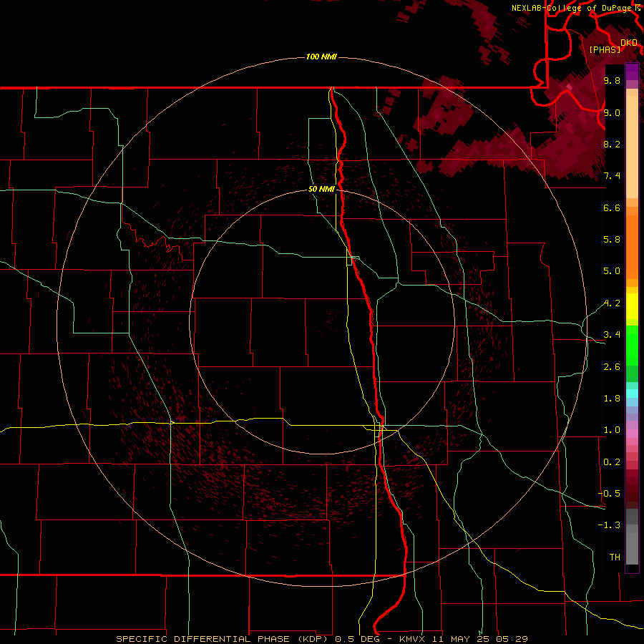Click the 05:29 time stamp

pyautogui.click(x=511, y=639)
